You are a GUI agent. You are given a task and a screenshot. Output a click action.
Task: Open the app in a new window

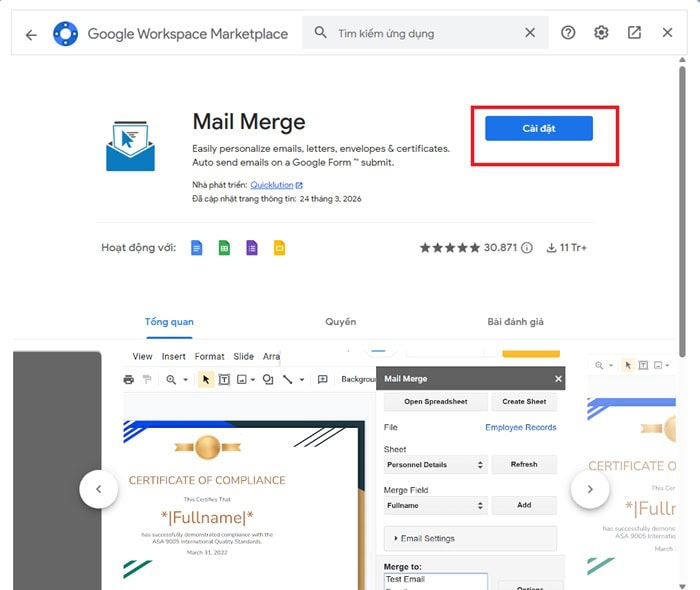[x=634, y=33]
